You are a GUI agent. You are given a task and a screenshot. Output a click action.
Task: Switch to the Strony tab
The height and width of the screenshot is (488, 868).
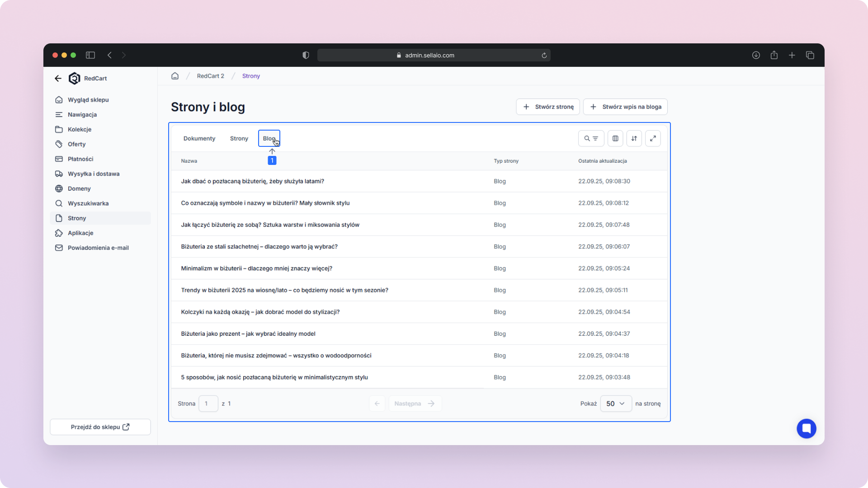point(239,138)
